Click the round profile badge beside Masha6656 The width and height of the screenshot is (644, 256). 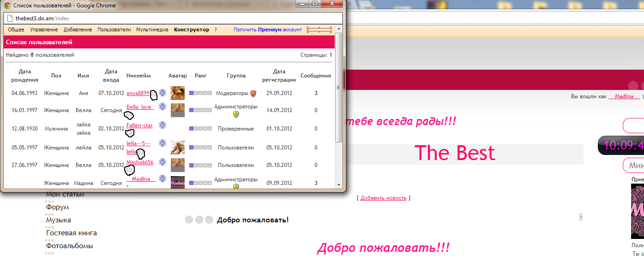pyautogui.click(x=162, y=162)
